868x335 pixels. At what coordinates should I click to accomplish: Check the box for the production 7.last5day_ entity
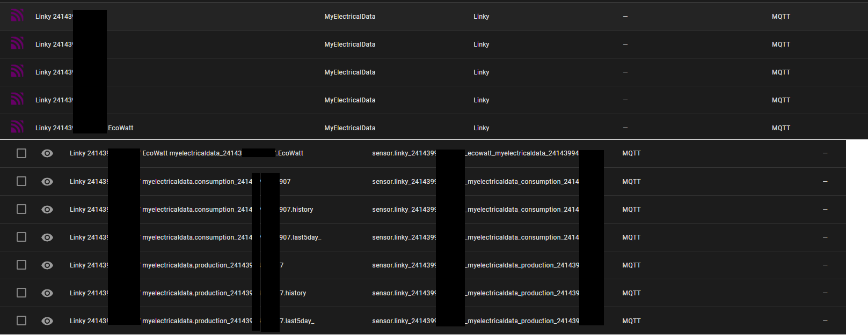[21, 321]
